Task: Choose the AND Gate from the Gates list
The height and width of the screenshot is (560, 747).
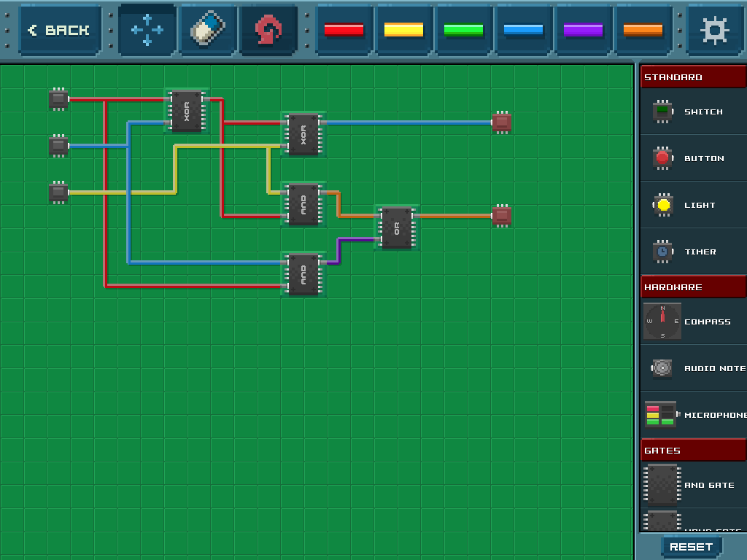Action: pyautogui.click(x=692, y=485)
